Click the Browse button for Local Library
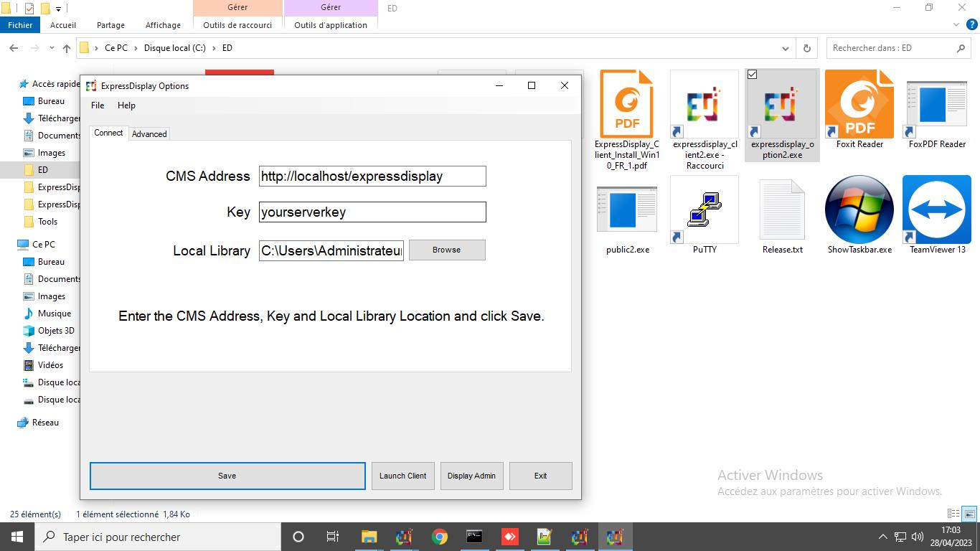This screenshot has height=551, width=980. tap(446, 250)
